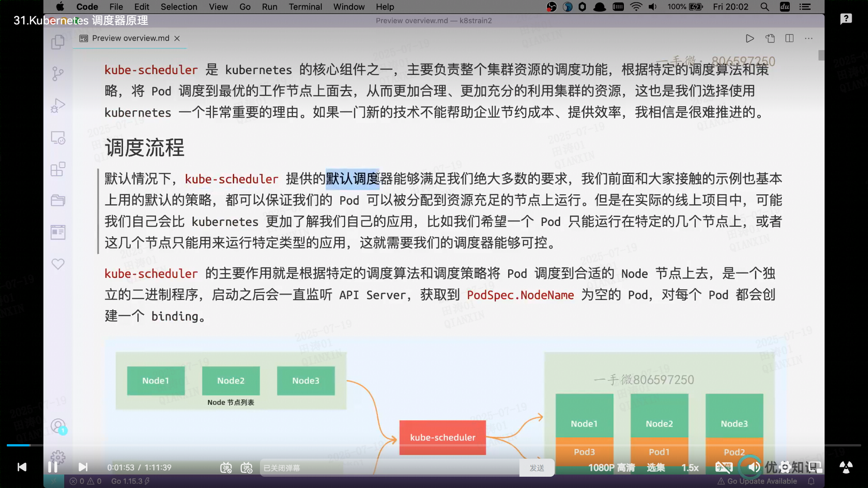Image resolution: width=868 pixels, height=488 pixels.
Task: Click the split editor right icon
Action: tap(789, 38)
